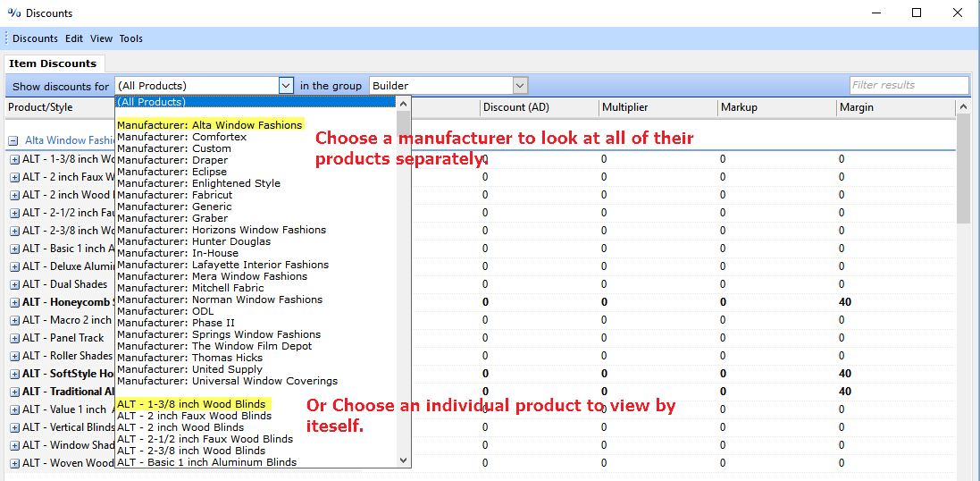
Task: Expand the ALT - Panel Track row
Action: point(15,338)
